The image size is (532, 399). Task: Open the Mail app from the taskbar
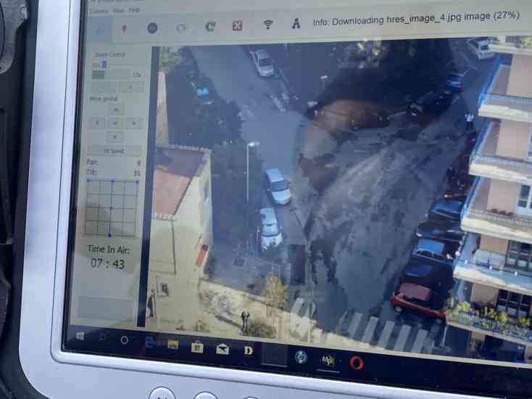223,349
